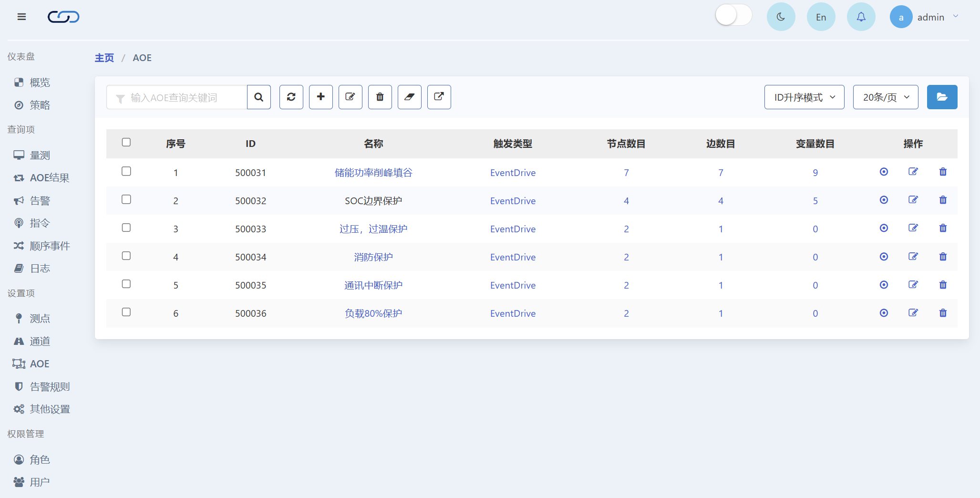Viewport: 980px width, 498px height.
Task: Click the toolbar export arrow button
Action: [439, 97]
